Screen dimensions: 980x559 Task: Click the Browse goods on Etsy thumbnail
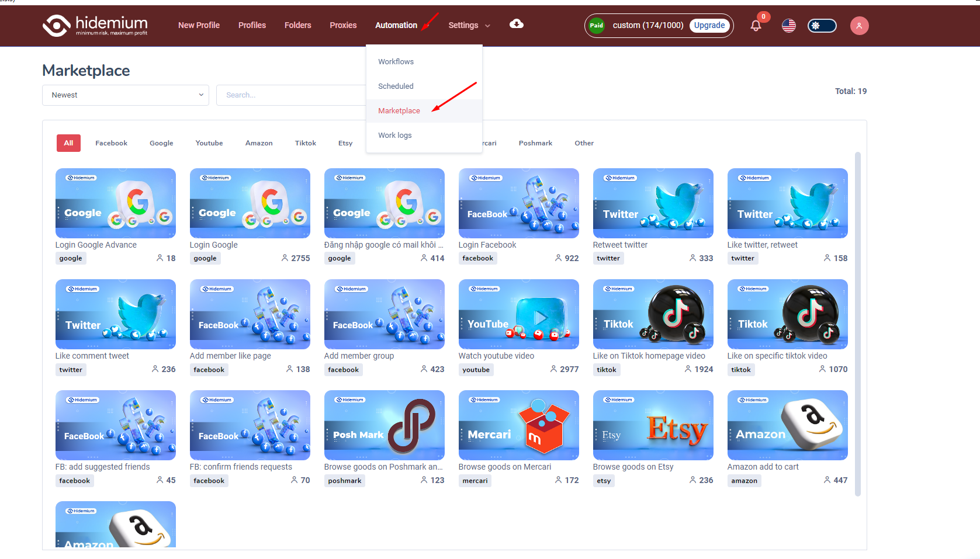(x=653, y=425)
